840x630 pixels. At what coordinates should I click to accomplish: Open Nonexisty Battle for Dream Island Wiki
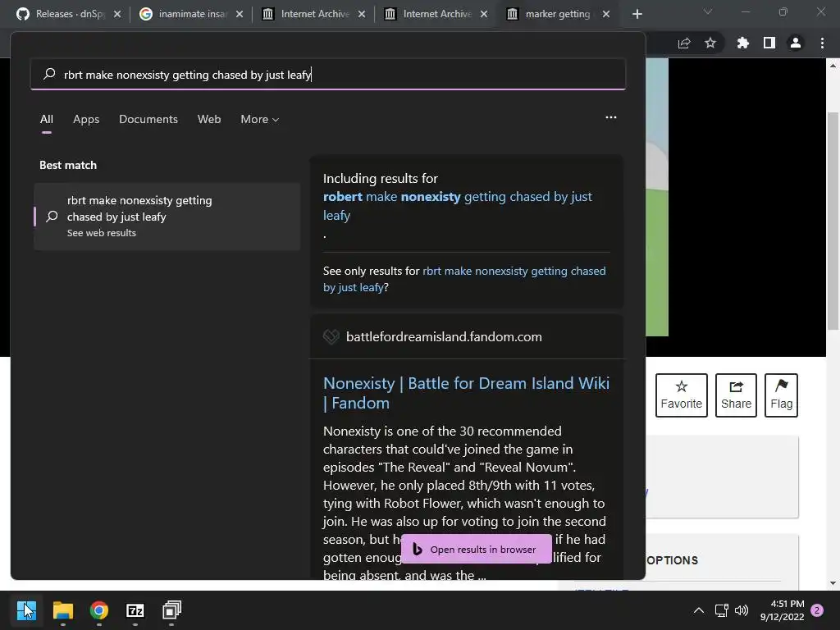466,393
